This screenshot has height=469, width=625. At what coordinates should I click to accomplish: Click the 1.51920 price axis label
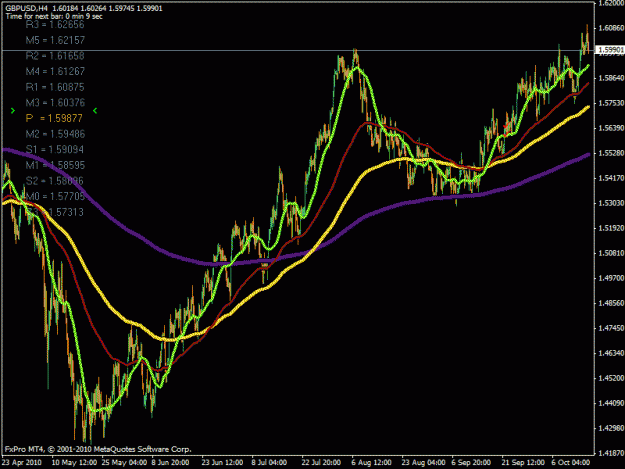(611, 228)
